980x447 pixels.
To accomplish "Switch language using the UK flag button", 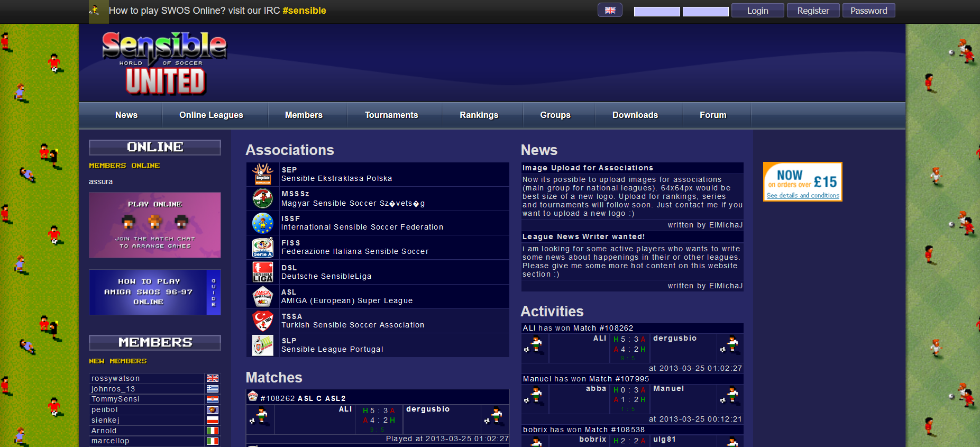I will (610, 10).
